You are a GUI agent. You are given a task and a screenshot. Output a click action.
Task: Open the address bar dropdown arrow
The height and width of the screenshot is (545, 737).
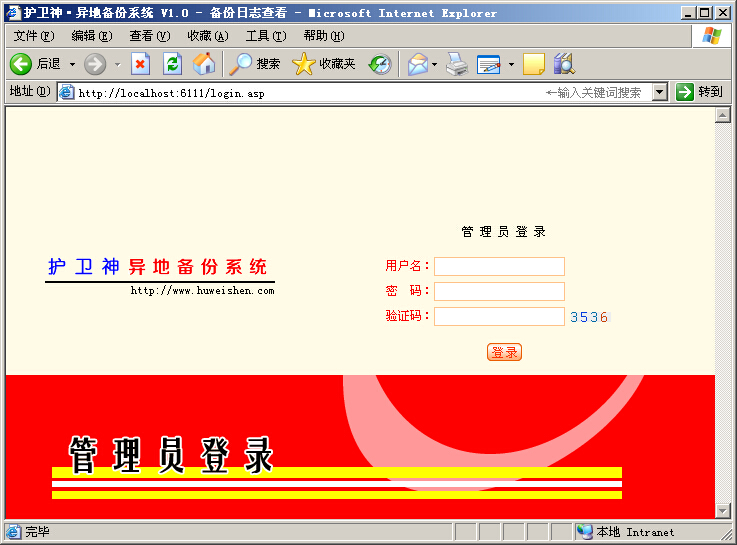coord(660,92)
